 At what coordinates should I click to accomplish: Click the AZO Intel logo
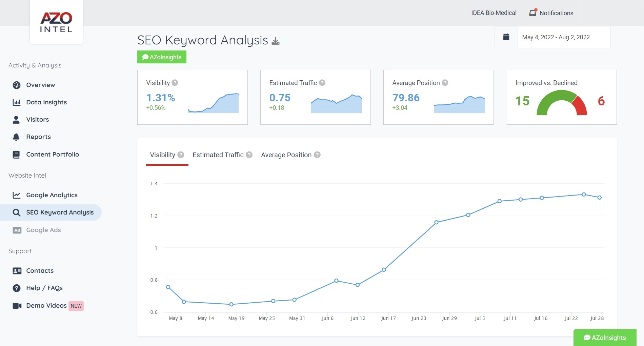(56, 22)
